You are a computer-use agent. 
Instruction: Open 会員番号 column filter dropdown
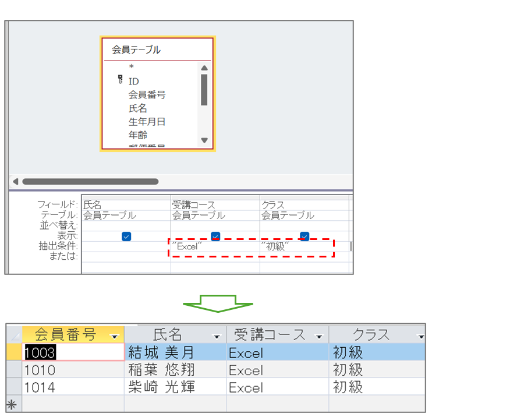tap(115, 336)
